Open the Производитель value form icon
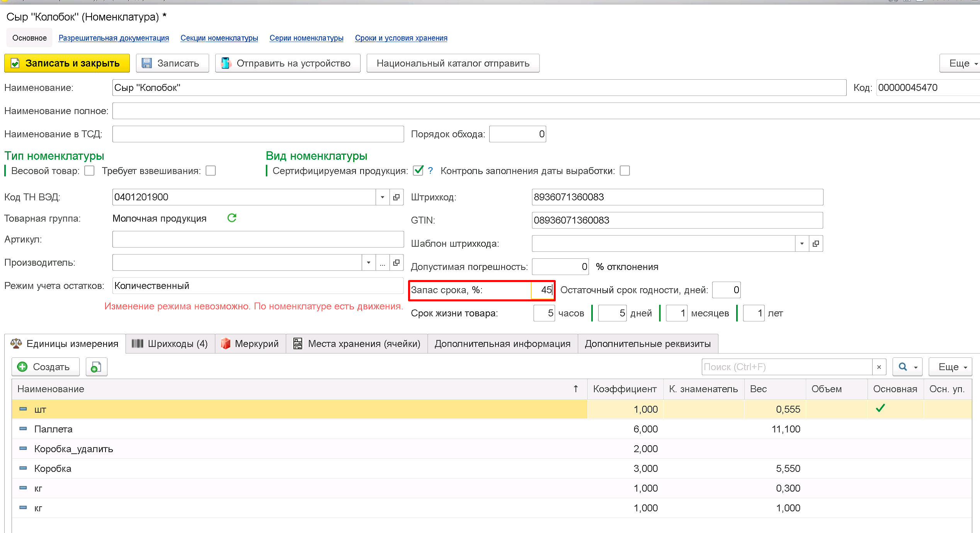The image size is (980, 533). [x=396, y=263]
